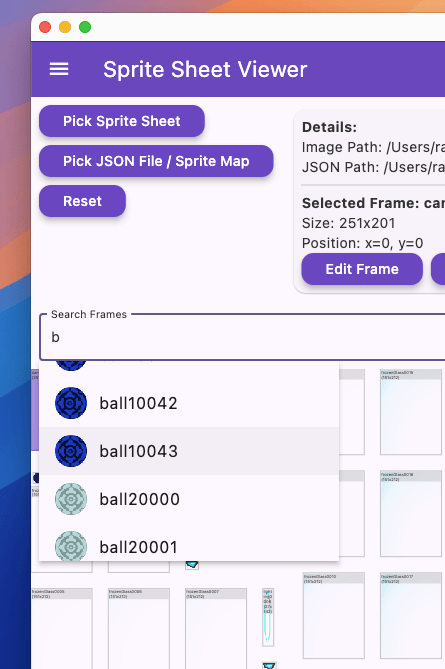This screenshot has height=669, width=445.
Task: Reset the loaded sprite sheet
Action: pyautogui.click(x=82, y=201)
